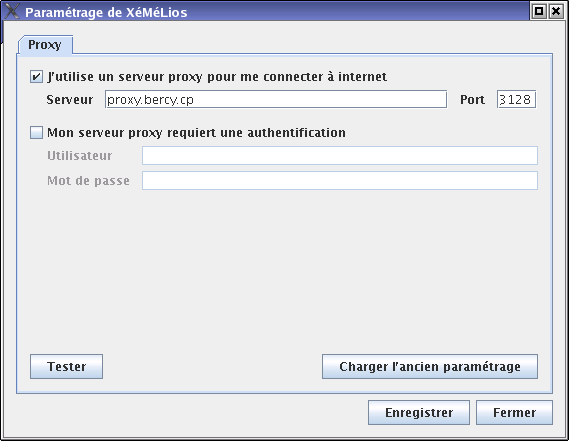Screen dimensions: 569x441
Task: Uncheck the 'J'utilise un serveur proxy' checkbox
Action: [x=36, y=77]
